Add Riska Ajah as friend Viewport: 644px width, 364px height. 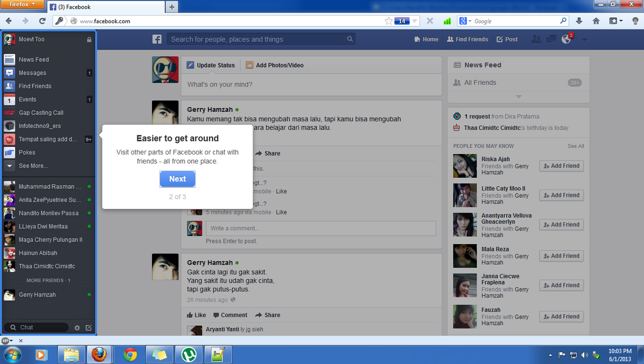[561, 166]
